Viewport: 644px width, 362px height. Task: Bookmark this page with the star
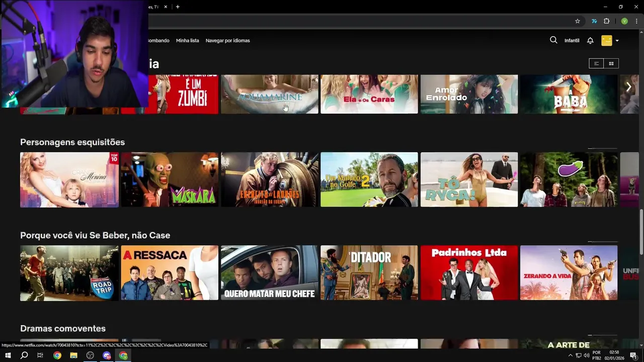point(578,21)
